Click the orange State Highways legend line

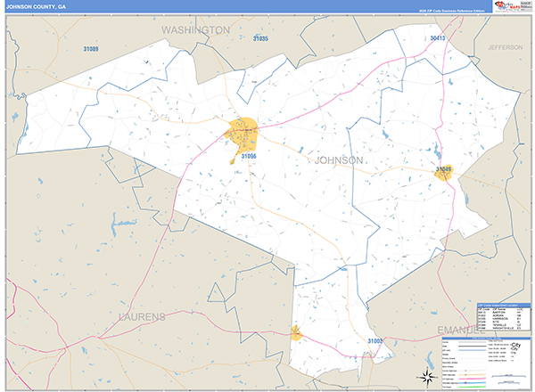[x=473, y=374]
